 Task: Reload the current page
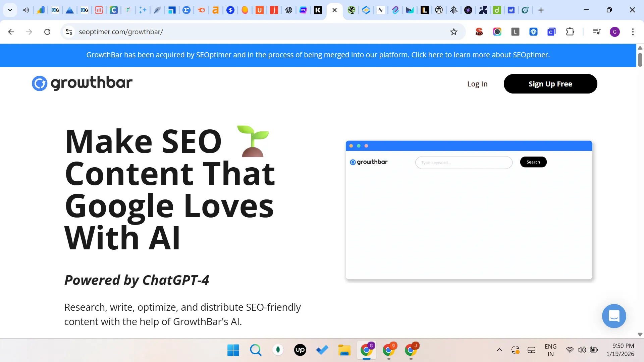47,32
